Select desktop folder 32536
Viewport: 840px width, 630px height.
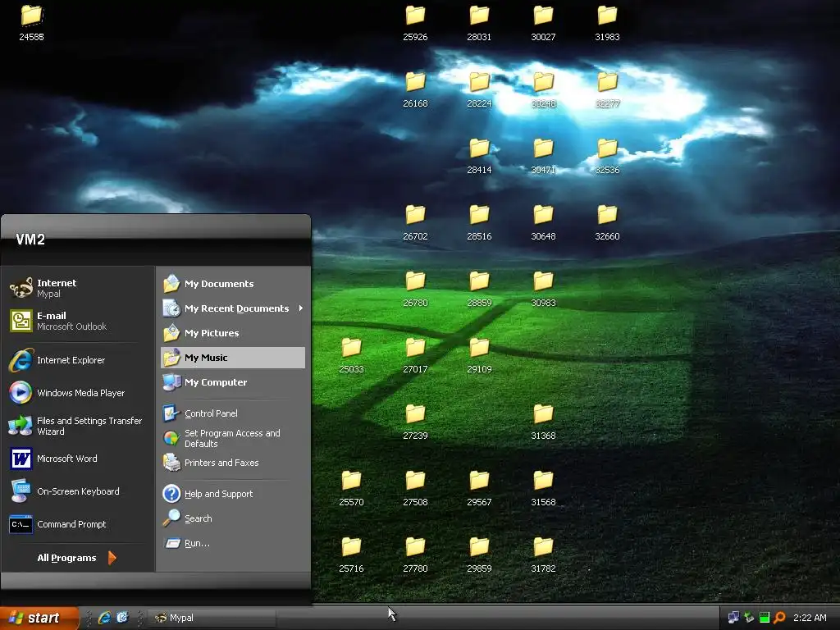(607, 155)
